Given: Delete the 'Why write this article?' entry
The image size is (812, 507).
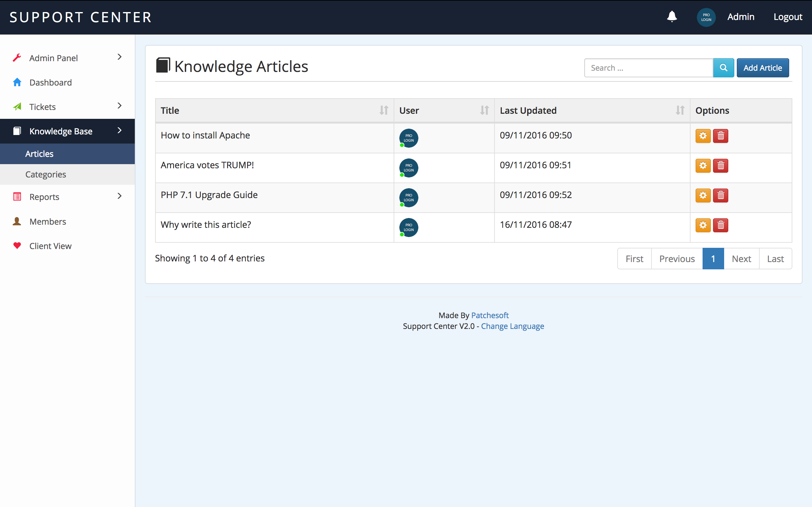Looking at the screenshot, I should [720, 225].
